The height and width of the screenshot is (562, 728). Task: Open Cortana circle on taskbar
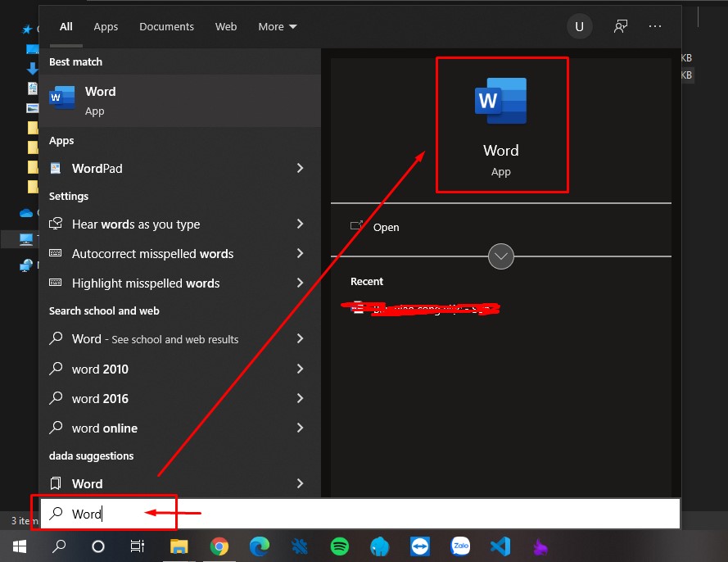tap(98, 546)
